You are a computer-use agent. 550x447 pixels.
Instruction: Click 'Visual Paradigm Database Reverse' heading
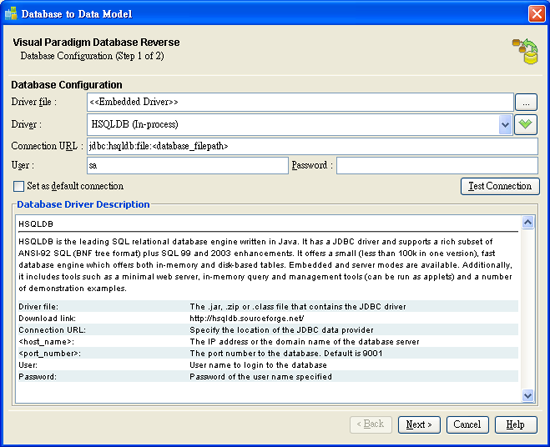click(96, 42)
